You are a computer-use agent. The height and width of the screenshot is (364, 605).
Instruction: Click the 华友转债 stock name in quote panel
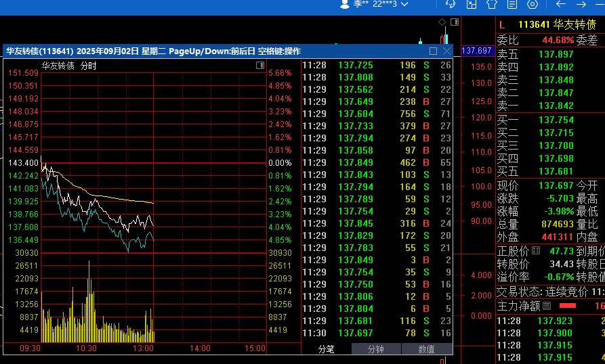[575, 24]
